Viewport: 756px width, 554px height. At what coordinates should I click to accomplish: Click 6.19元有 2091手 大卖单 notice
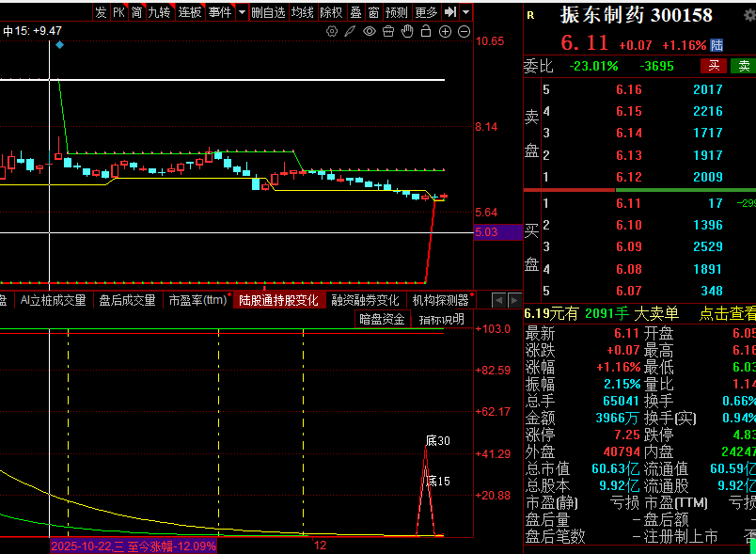[x=601, y=314]
